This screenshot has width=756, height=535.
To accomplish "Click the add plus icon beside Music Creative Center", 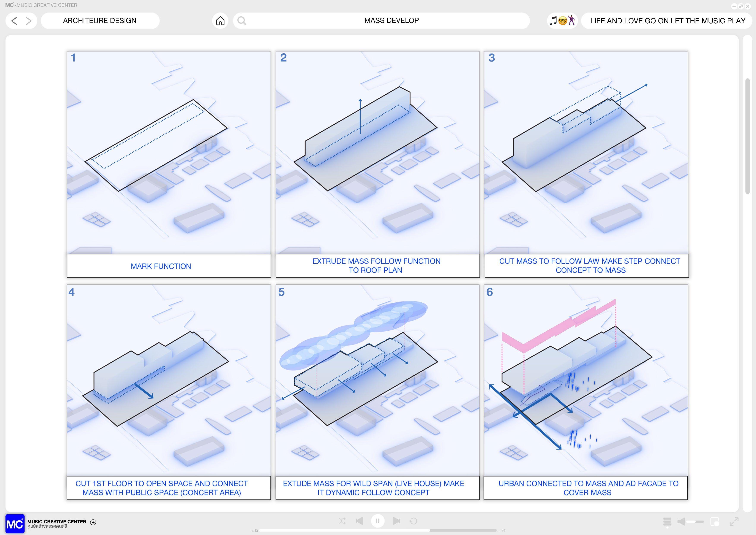I will tap(93, 522).
